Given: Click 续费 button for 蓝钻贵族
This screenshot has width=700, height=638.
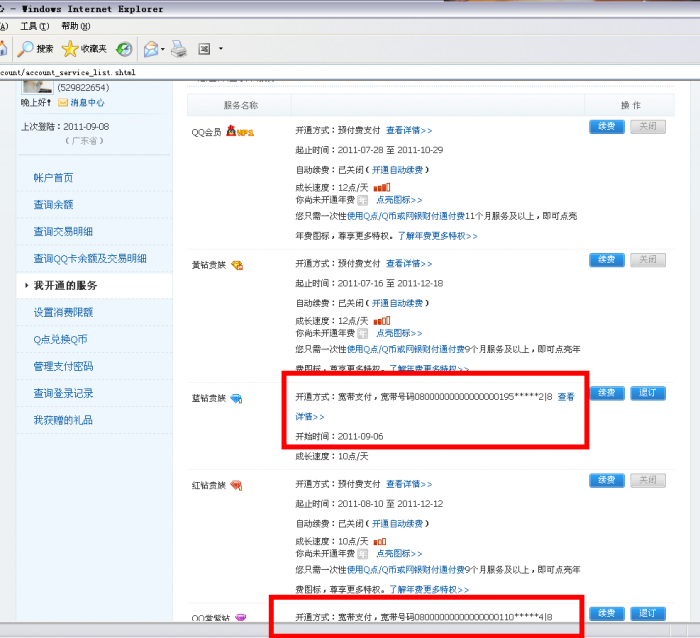Looking at the screenshot, I should tap(606, 393).
